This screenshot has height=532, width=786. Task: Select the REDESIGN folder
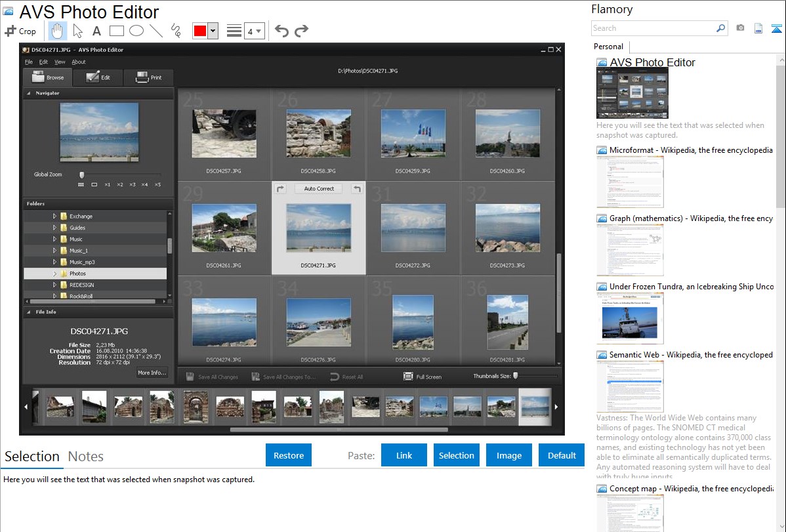(x=81, y=285)
